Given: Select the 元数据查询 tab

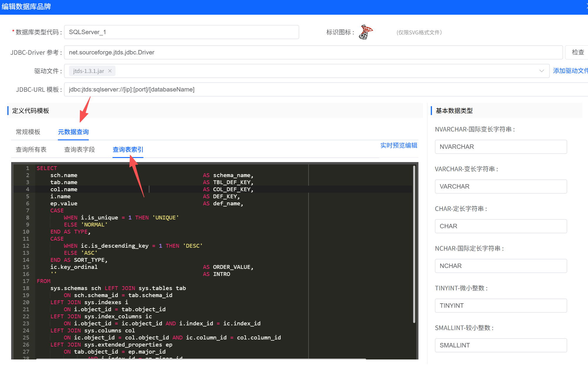Looking at the screenshot, I should pyautogui.click(x=73, y=132).
